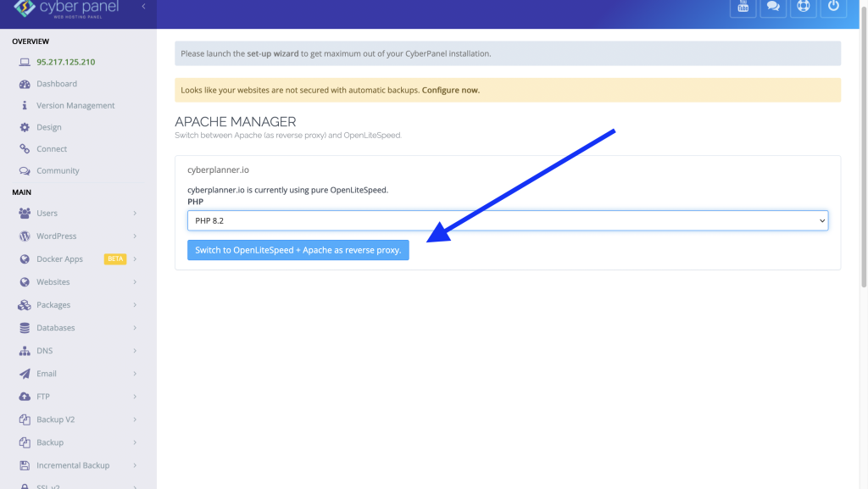
Task: Click the FTP cloud upload icon
Action: click(x=25, y=397)
